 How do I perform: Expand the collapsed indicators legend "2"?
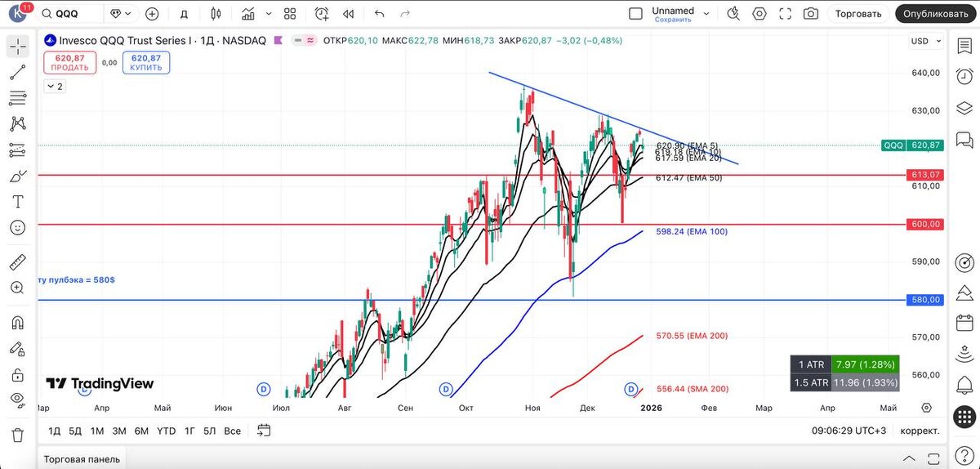point(54,86)
